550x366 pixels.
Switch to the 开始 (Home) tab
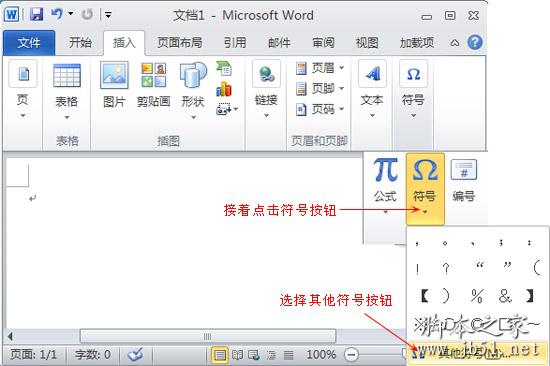coord(80,43)
